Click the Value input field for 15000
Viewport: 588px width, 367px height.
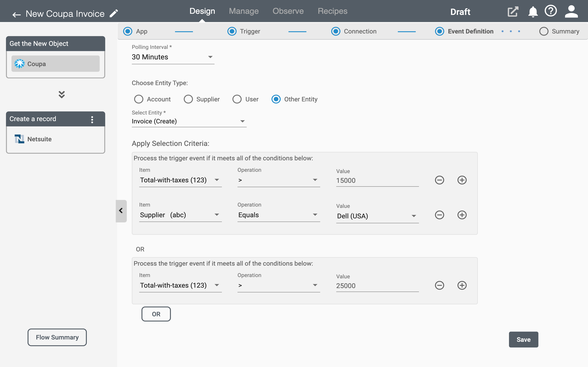coord(377,180)
